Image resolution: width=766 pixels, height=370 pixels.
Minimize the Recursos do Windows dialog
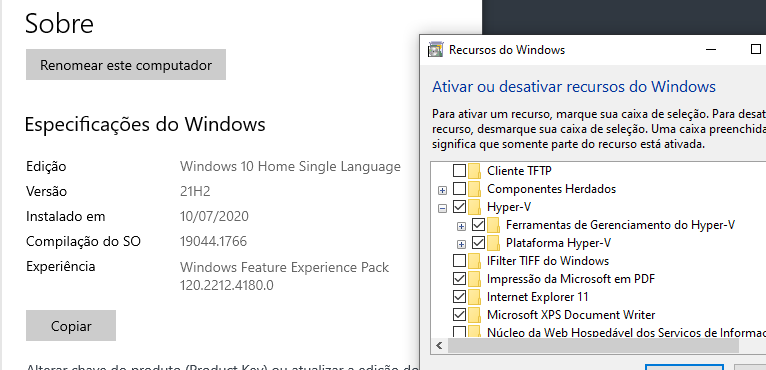[711, 49]
